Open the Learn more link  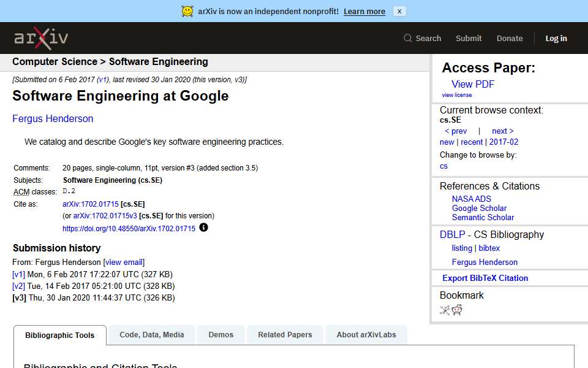point(364,11)
